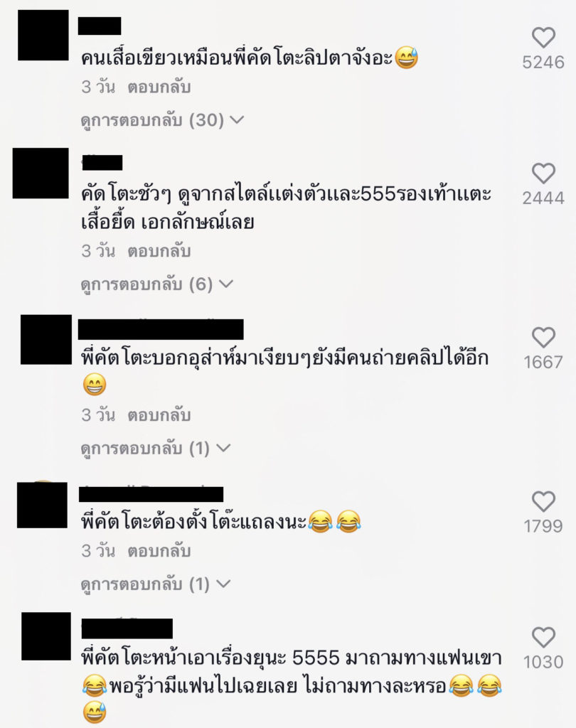Tap ตอบกลับ on the second comment
This screenshot has height=728, width=576.
tap(159, 251)
